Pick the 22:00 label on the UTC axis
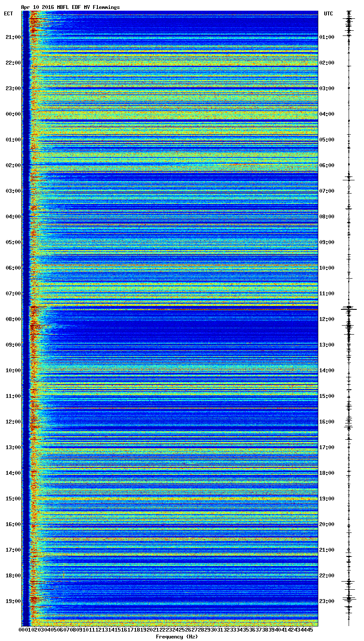Viewport: 364px width, 641px height. 327,576
